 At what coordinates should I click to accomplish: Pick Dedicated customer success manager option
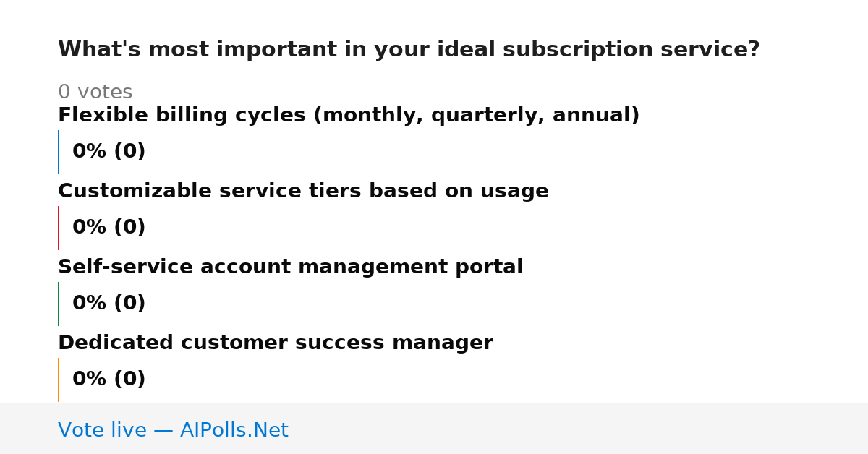tap(276, 343)
